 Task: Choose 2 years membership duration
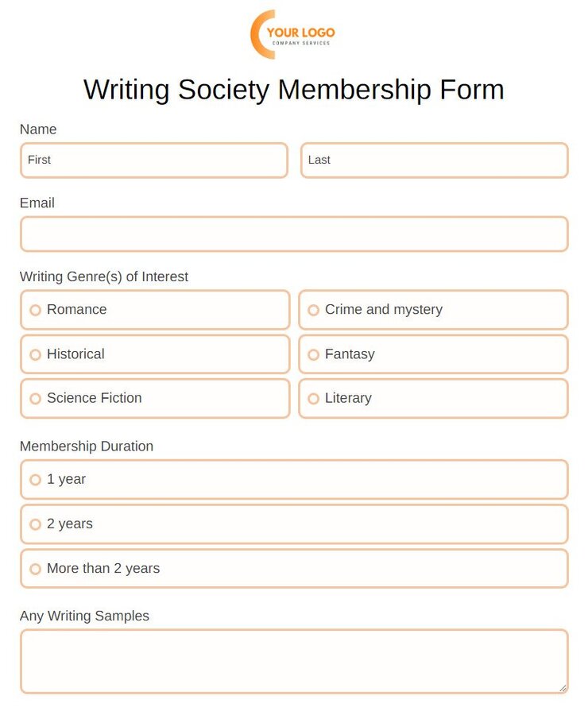pyautogui.click(x=35, y=524)
